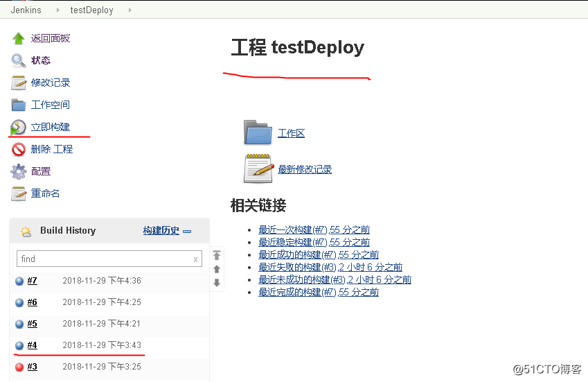Page up in the build history

point(217,269)
